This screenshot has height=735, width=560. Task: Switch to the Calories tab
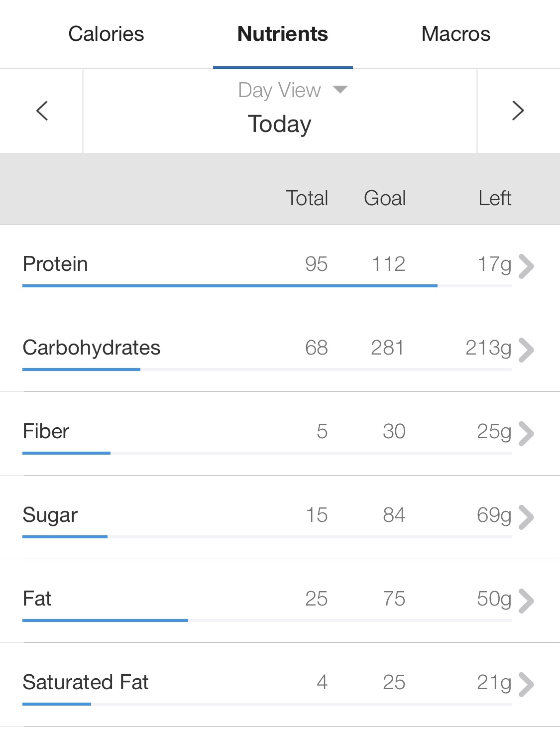click(x=106, y=34)
